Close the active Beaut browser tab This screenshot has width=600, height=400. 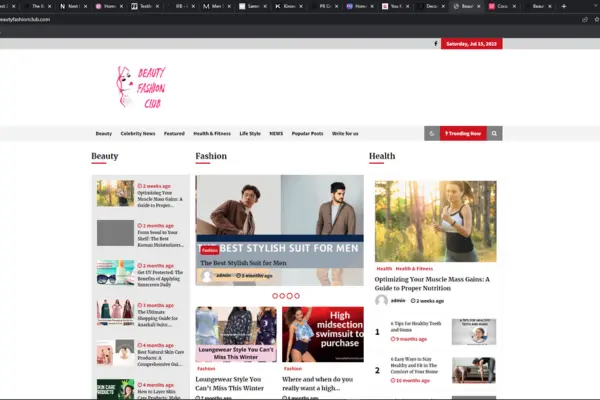coord(479,6)
